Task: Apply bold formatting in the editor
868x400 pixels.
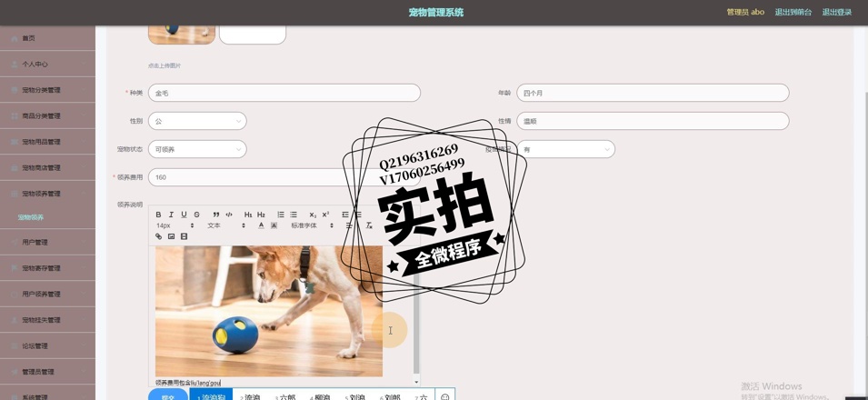Action: [x=158, y=215]
